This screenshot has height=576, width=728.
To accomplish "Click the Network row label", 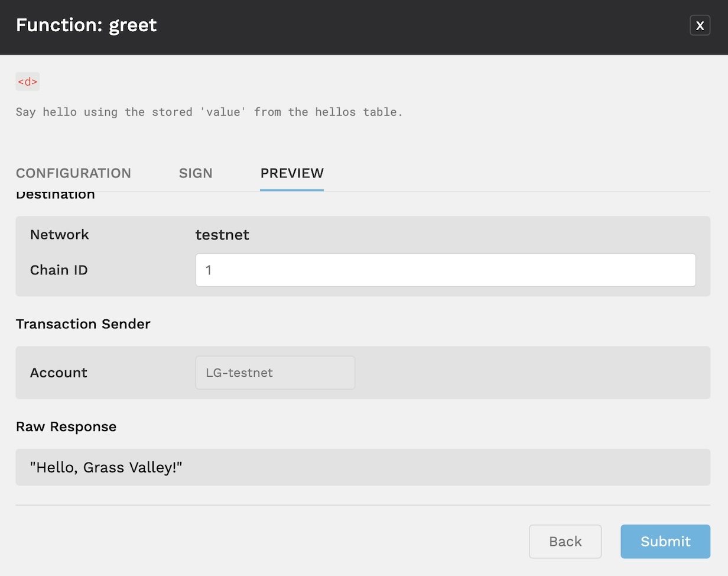I will (59, 234).
